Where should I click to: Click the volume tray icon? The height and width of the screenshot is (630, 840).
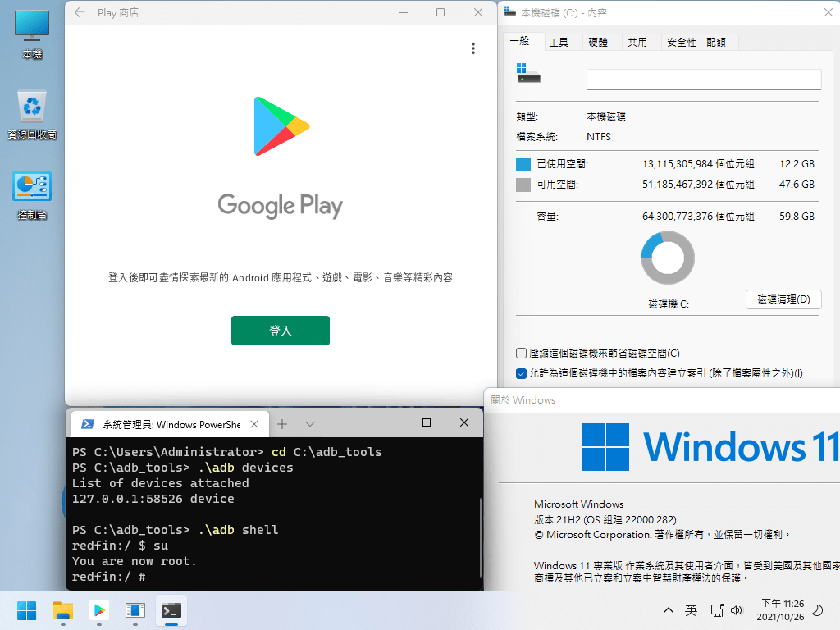(x=737, y=610)
